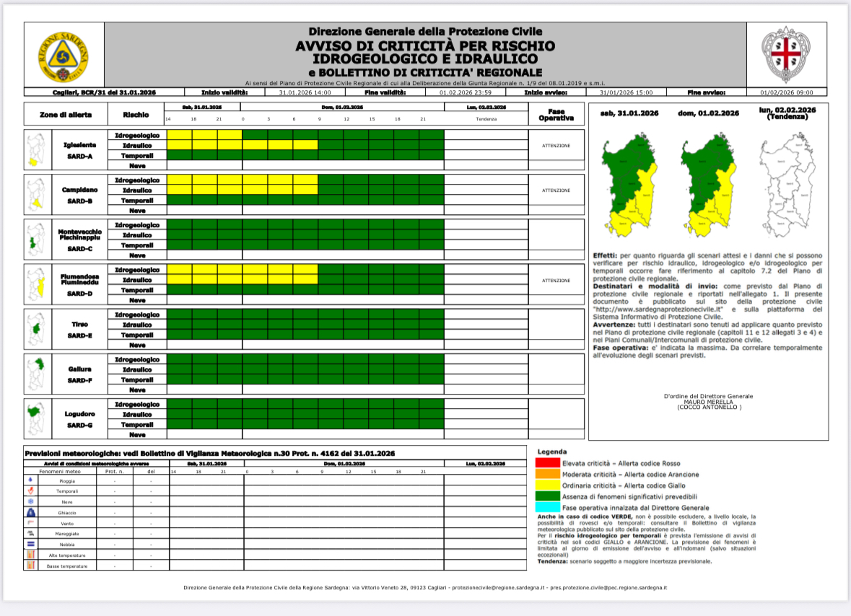
Task: Click the ATTENZIONE phase cell for Campidano
Action: pyautogui.click(x=556, y=190)
